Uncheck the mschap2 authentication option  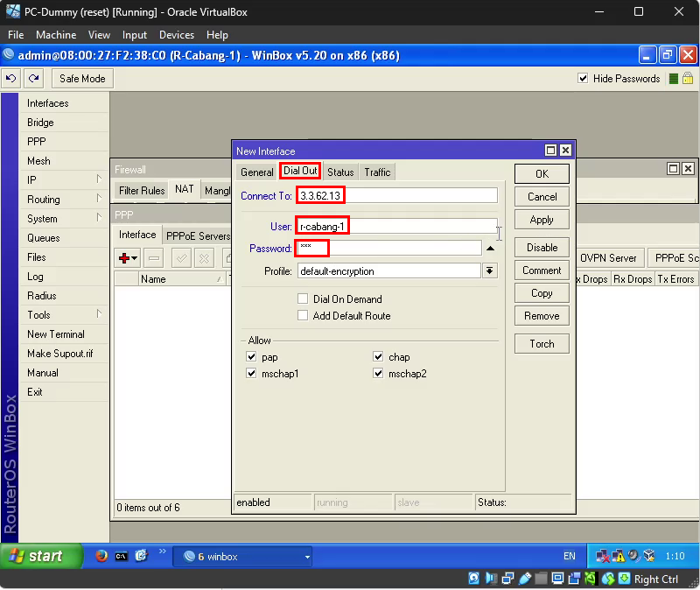tap(379, 374)
